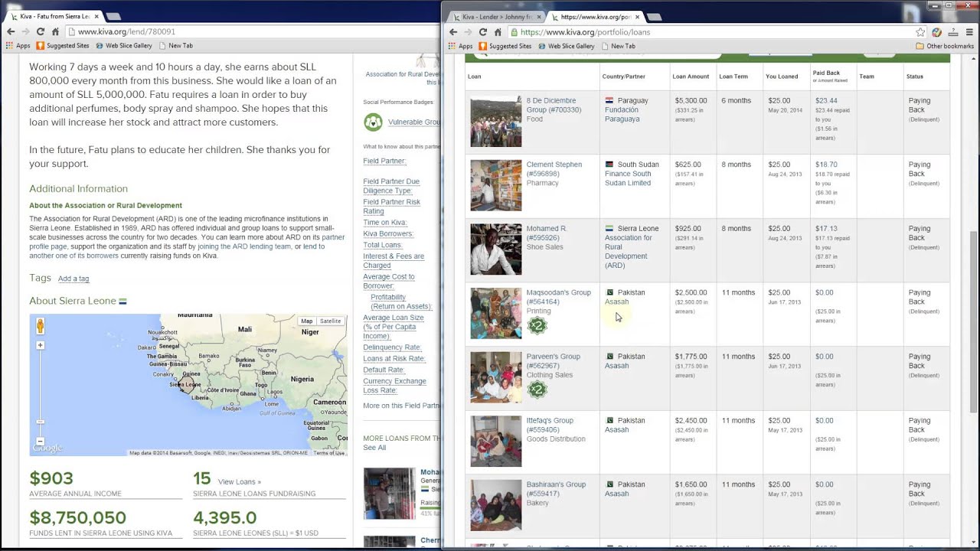Click Default Rate link
Screen dimensions: 980x551
point(384,370)
